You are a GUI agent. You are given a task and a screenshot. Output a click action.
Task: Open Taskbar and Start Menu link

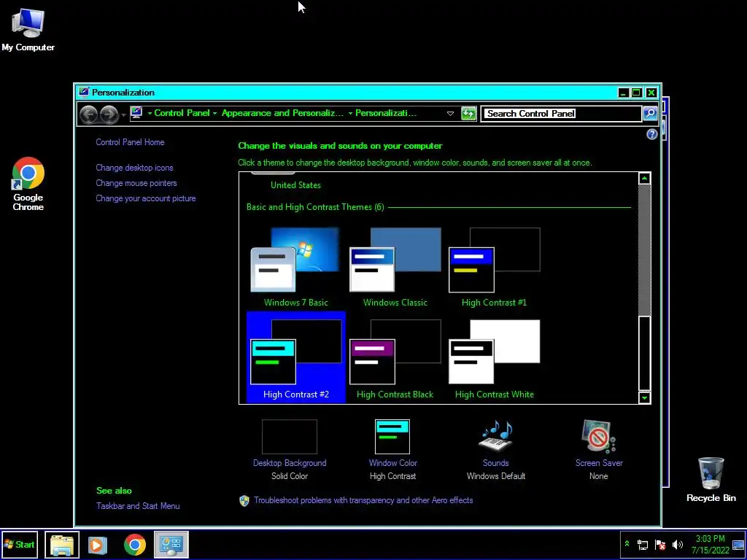(138, 506)
